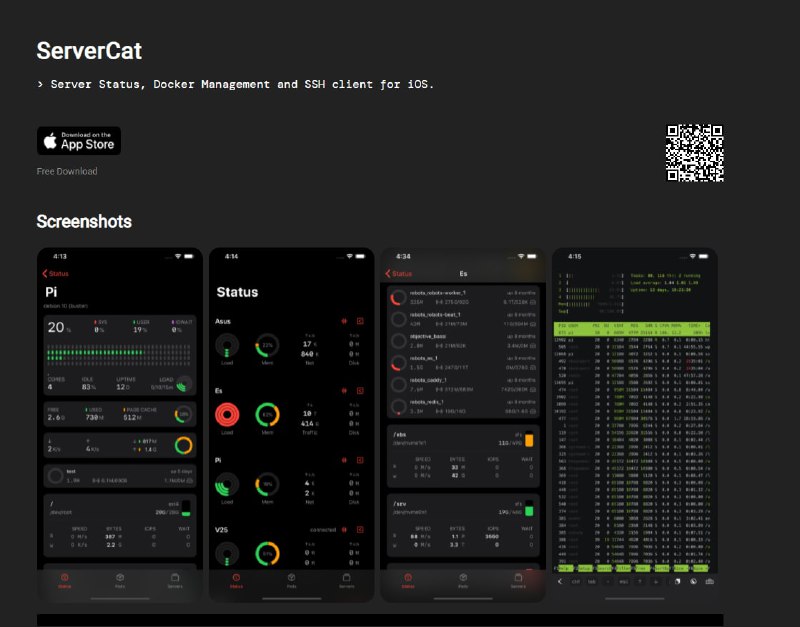Click the back arrow in terminal keyboard bar

560,582
